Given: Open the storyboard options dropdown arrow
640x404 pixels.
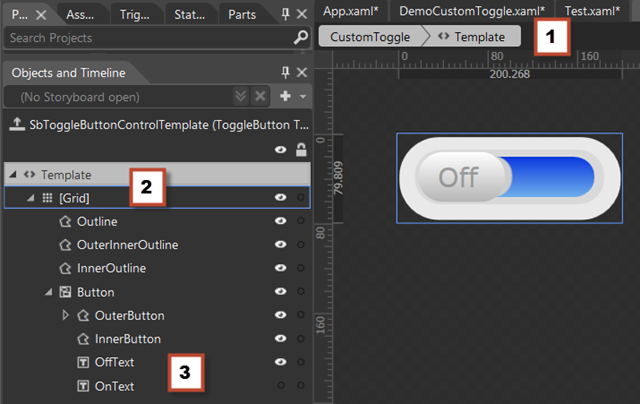Looking at the screenshot, I should tap(303, 97).
